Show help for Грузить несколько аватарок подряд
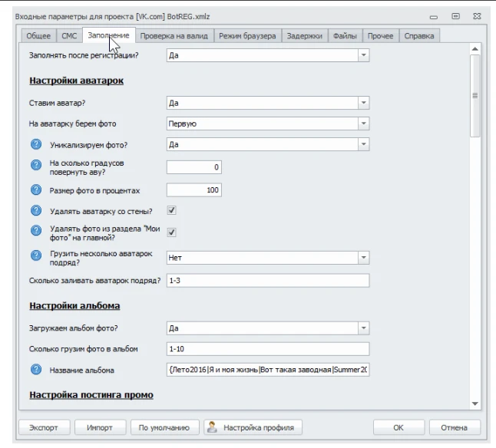The height and width of the screenshot is (448, 496). 36,255
